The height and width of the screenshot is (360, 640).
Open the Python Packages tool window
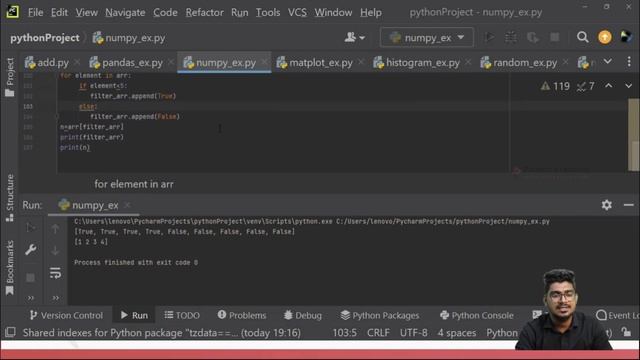[380, 315]
